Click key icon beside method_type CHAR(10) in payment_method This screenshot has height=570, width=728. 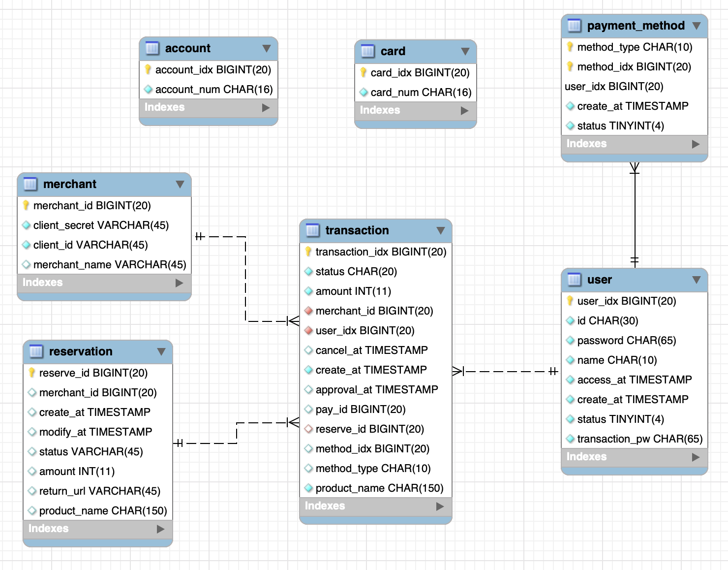pos(570,47)
